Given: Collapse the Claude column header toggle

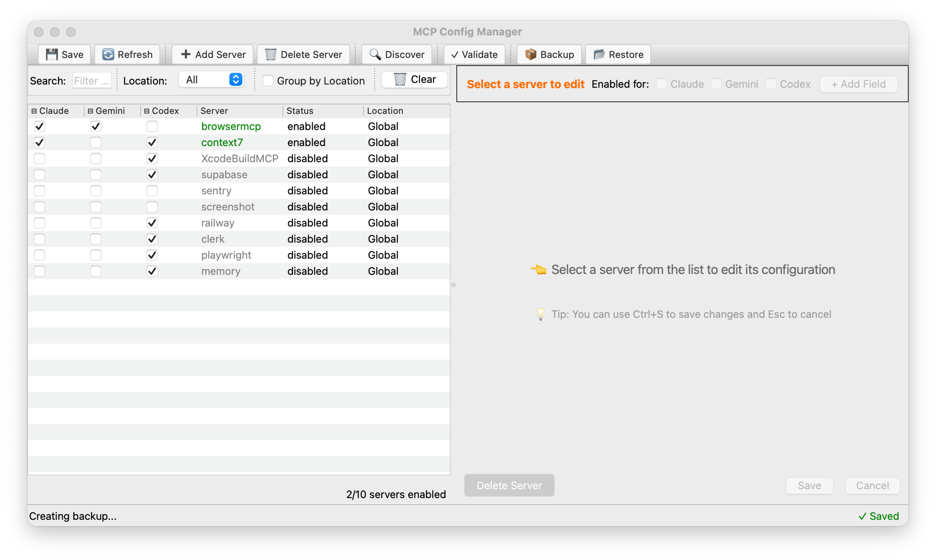Looking at the screenshot, I should (34, 111).
